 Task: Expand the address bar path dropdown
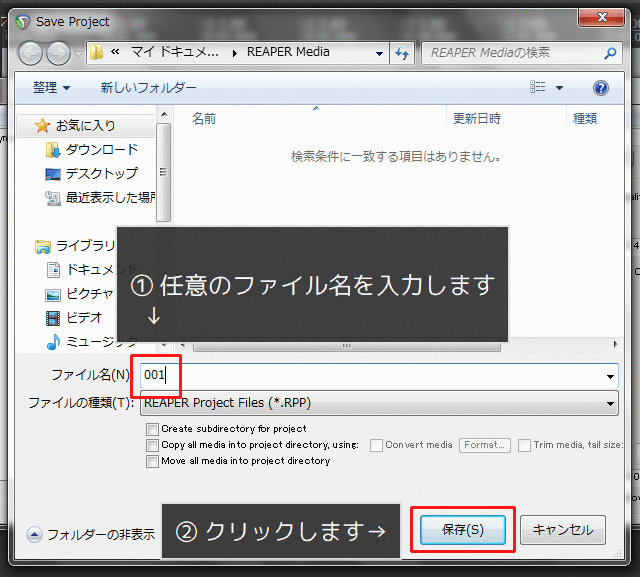[379, 53]
